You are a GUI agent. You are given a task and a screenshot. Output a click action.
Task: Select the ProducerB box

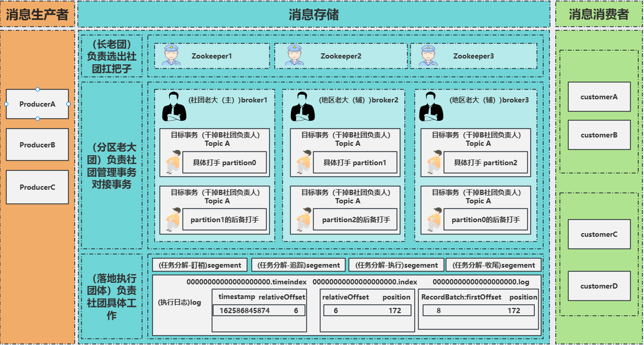[x=37, y=145]
